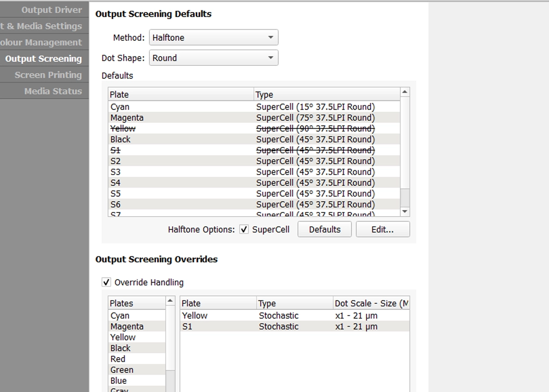The width and height of the screenshot is (549, 392).
Task: Click the scroll-down arrow on the Defaults list
Action: pos(405,212)
